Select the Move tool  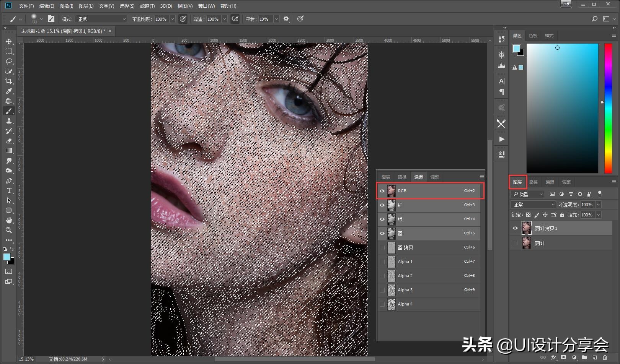(x=9, y=41)
